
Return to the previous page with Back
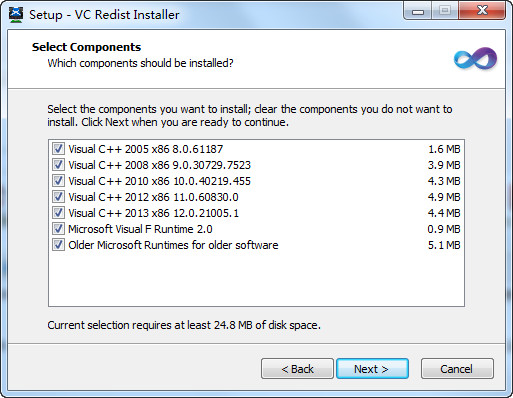click(297, 369)
